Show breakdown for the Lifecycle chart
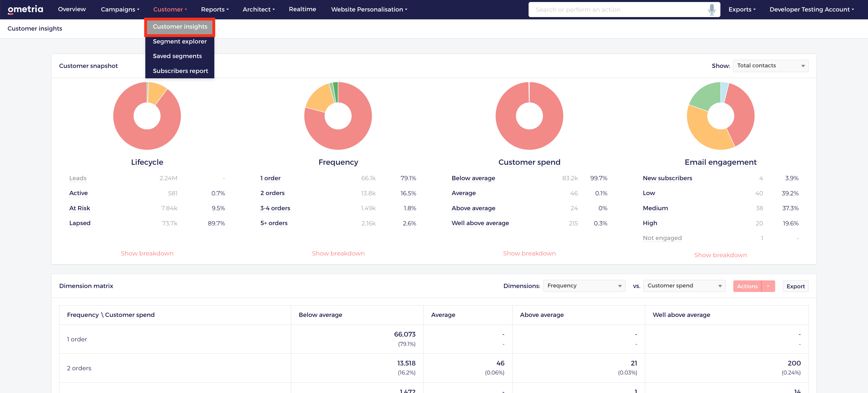868x393 pixels. (x=147, y=253)
